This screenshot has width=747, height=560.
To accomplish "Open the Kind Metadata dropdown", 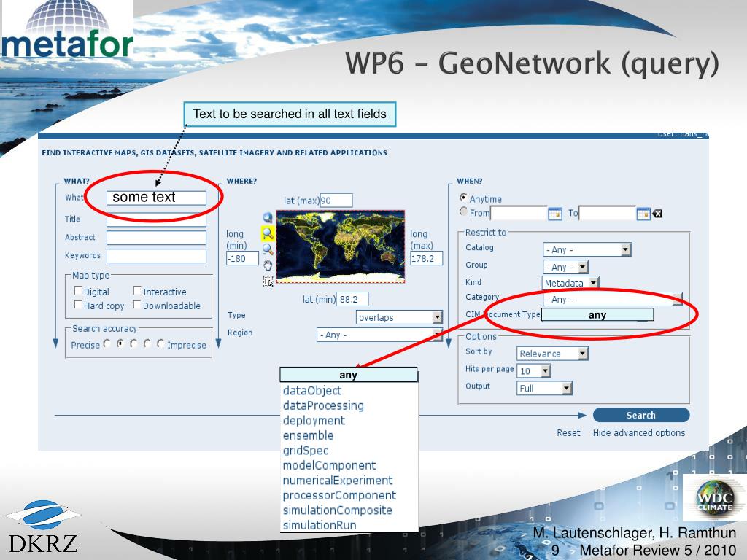I will (x=570, y=283).
